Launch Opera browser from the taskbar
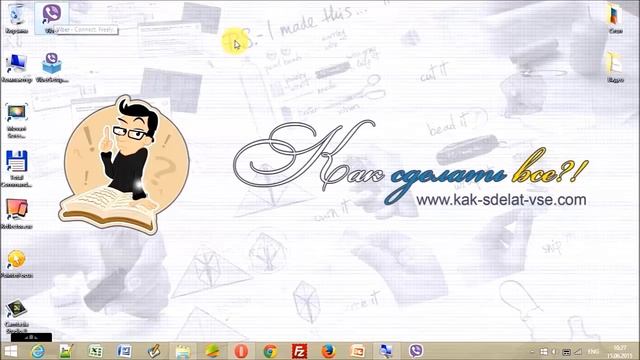This screenshot has height=360, width=640. coord(241,351)
